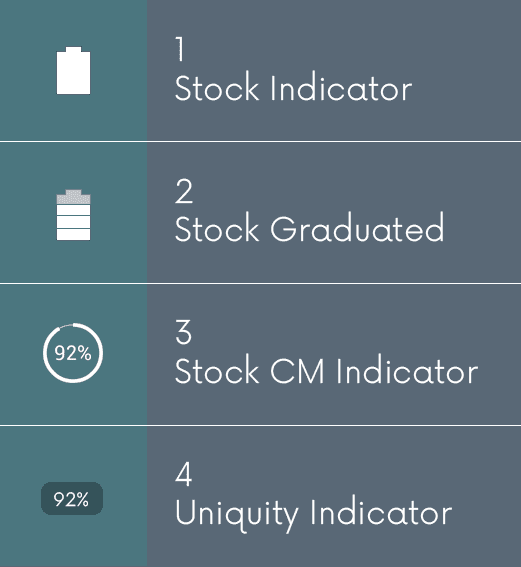Screen dimensions: 521x567
Task: Tap the top cap of solid battery
Action: [x=73, y=49]
